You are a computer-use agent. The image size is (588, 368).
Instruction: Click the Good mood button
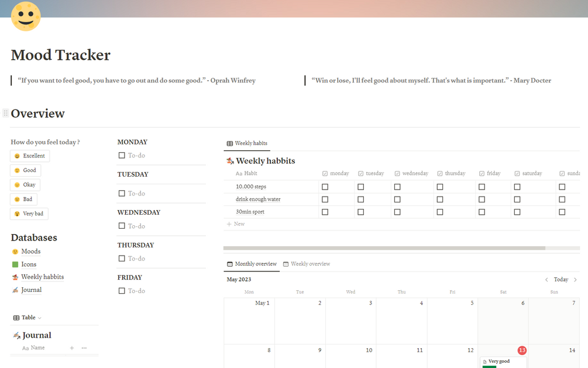(26, 170)
